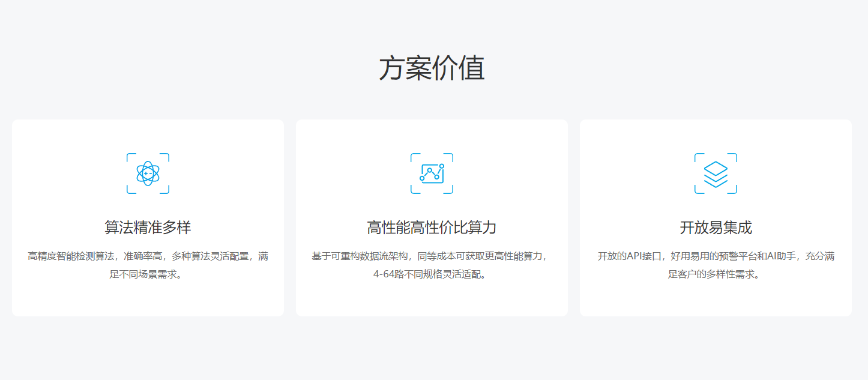Select the 方案价值 section heading
This screenshot has width=868, height=380.
pos(432,68)
